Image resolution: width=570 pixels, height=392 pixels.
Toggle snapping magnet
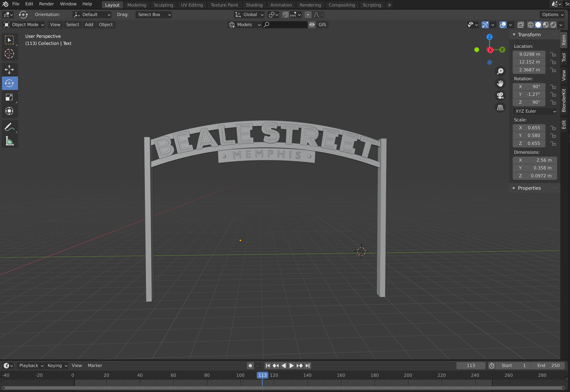click(x=285, y=15)
